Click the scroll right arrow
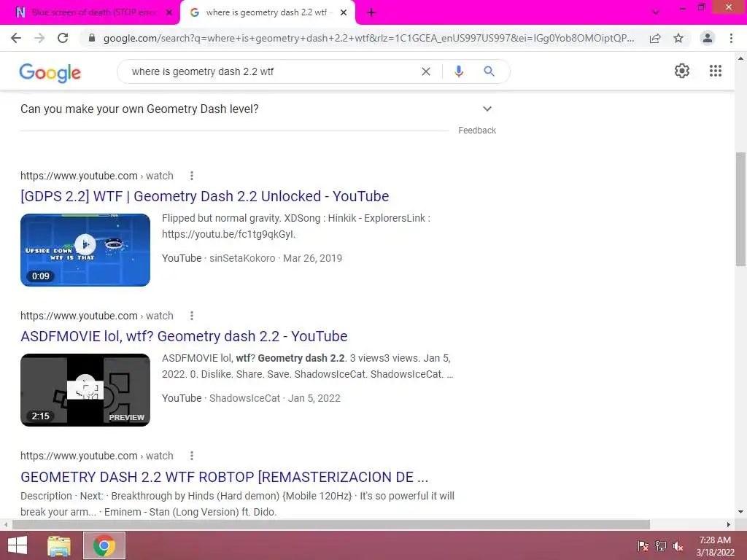Viewport: 747px width, 560px height. point(729,524)
